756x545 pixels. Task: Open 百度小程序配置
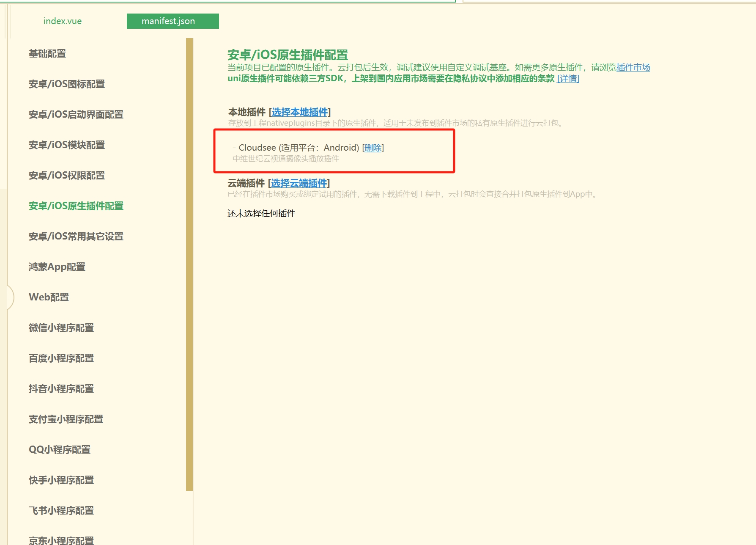click(x=61, y=358)
